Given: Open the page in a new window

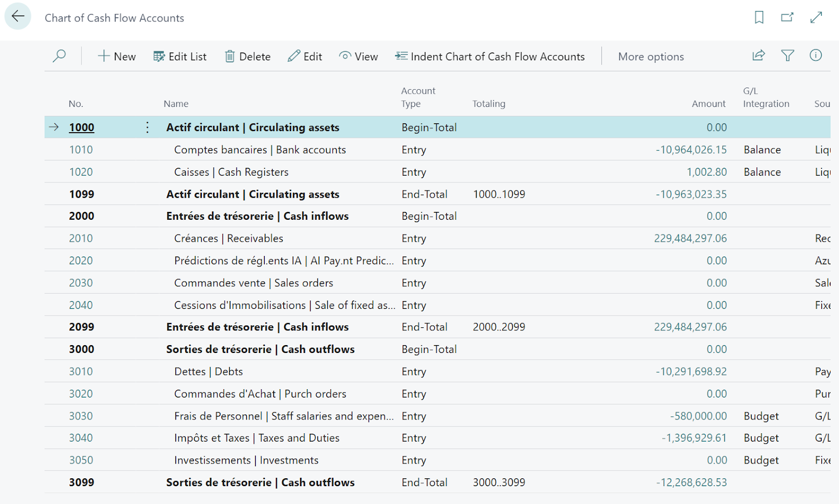Looking at the screenshot, I should pyautogui.click(x=787, y=17).
